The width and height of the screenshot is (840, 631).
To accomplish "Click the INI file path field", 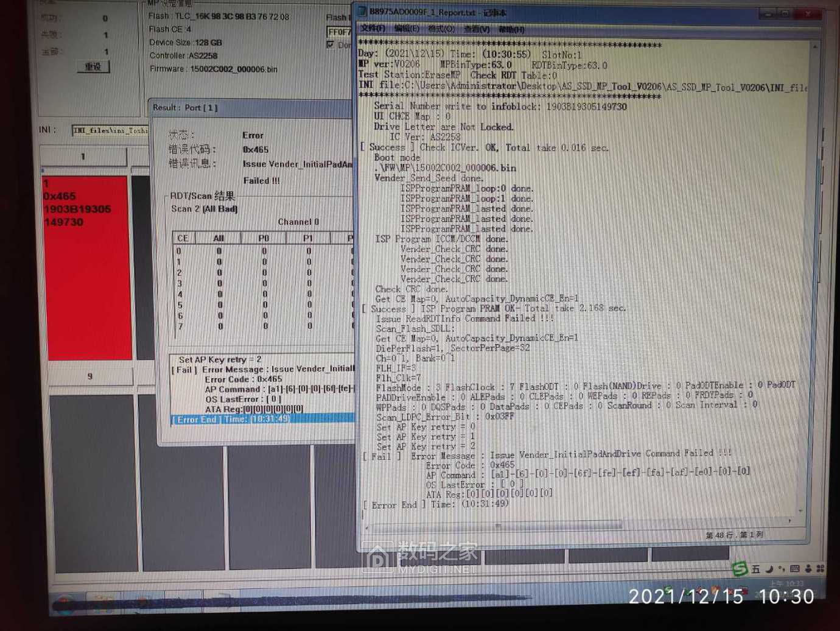I will pos(110,130).
